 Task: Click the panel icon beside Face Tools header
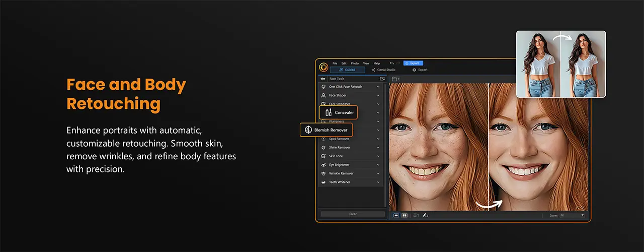(382, 79)
